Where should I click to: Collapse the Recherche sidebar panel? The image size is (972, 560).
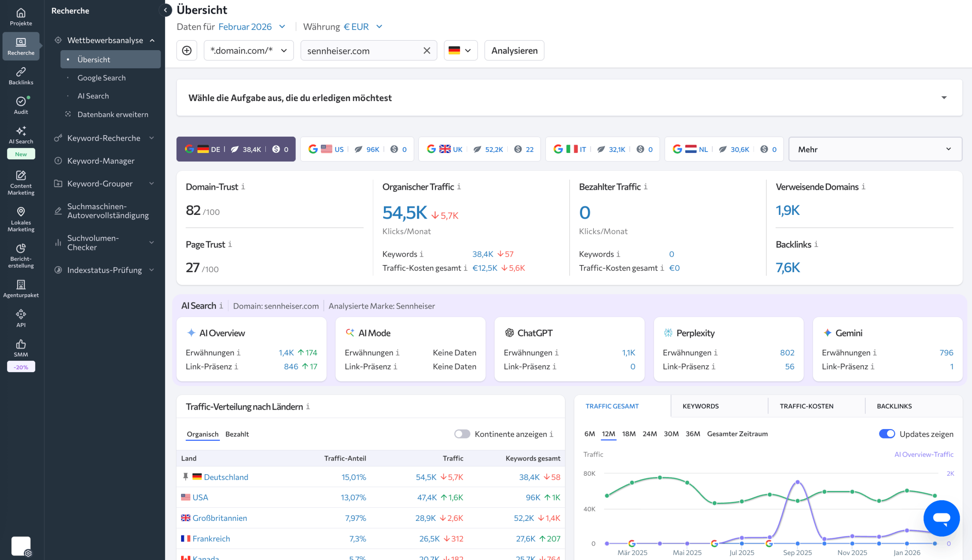point(166,10)
